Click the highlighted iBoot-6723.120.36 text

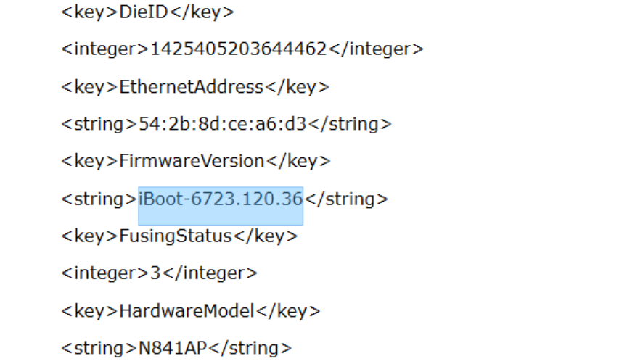tap(220, 199)
